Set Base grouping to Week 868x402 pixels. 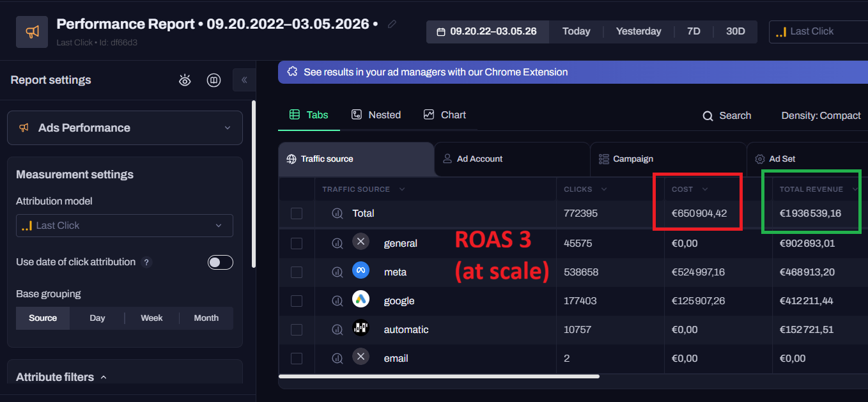click(x=151, y=318)
